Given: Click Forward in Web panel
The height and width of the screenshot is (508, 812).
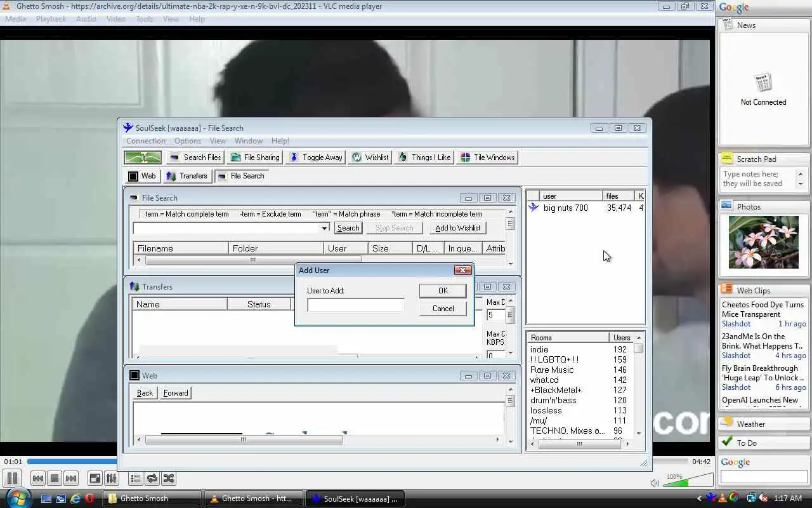Looking at the screenshot, I should [x=176, y=393].
